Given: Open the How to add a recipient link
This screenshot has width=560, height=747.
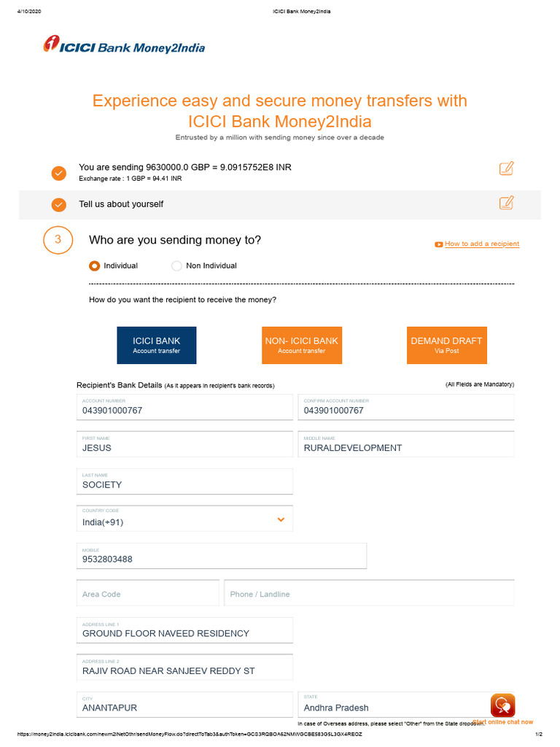Looking at the screenshot, I should point(482,244).
